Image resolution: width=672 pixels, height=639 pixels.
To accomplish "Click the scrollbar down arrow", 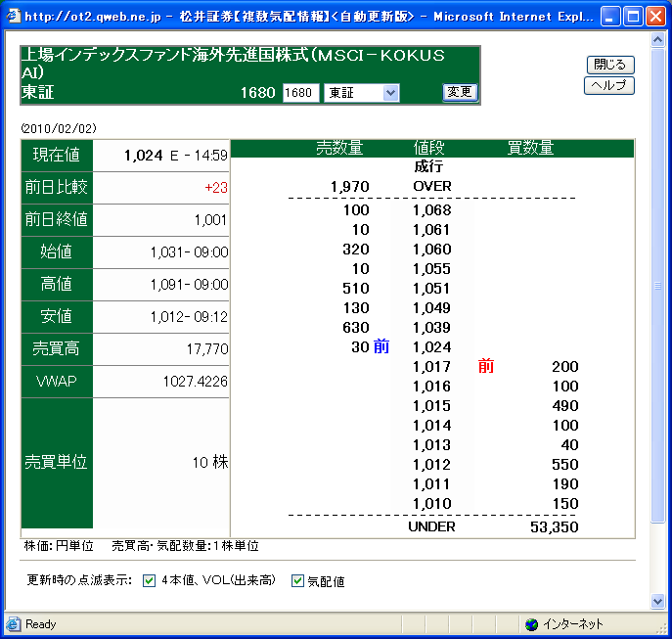I will point(659,602).
